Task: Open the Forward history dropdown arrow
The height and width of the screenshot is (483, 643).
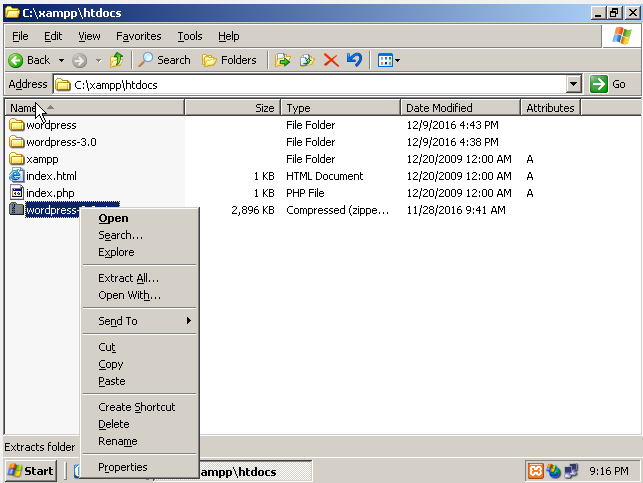Action: (x=98, y=61)
